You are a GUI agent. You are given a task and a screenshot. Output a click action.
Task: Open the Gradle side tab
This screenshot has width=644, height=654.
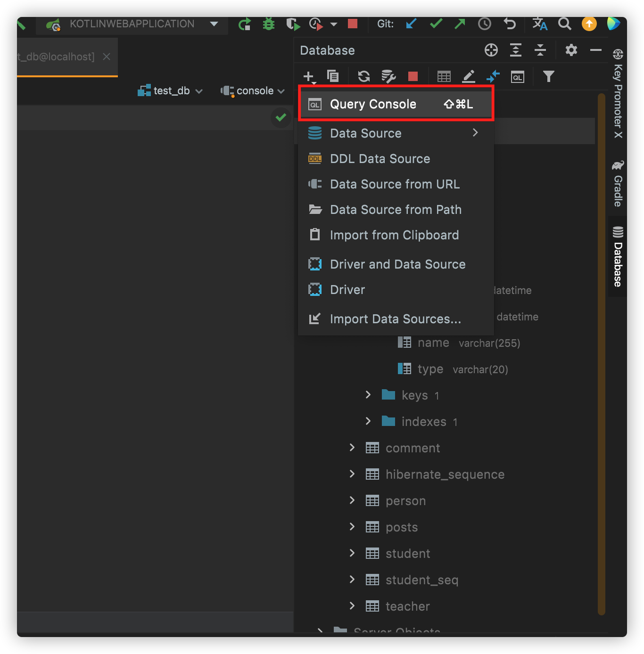618,184
